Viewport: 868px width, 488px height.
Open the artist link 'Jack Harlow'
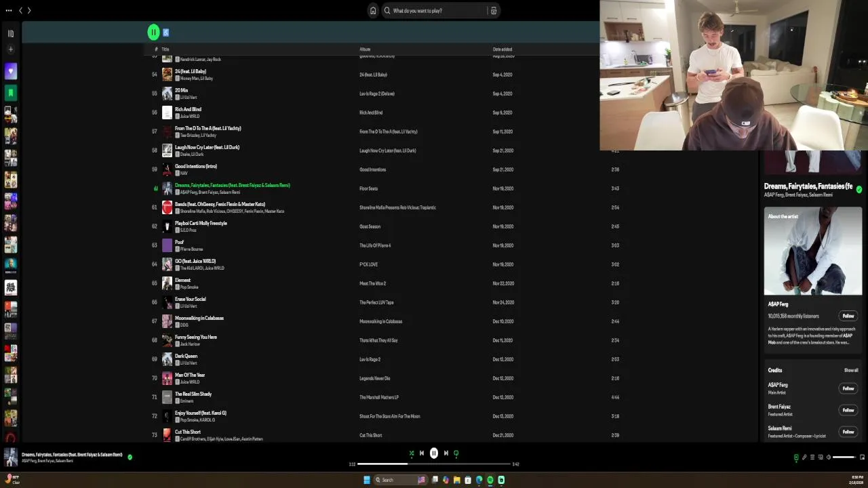(x=189, y=344)
